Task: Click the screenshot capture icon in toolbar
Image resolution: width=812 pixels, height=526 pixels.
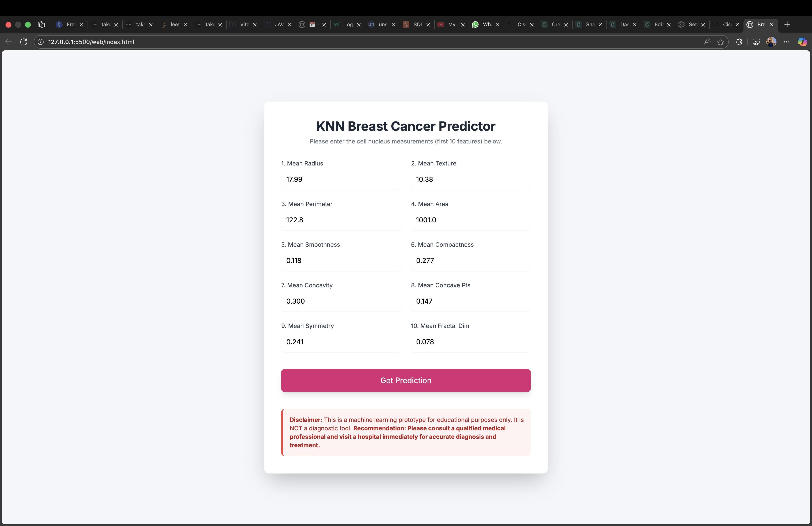Action: pyautogui.click(x=756, y=42)
